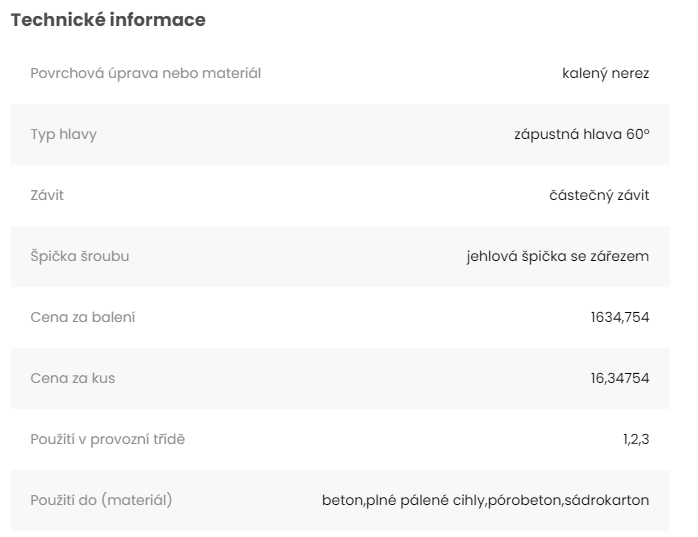Screen dimensions: 698x537
Task: Click plné pálené cihly in materials list
Action: (x=425, y=500)
